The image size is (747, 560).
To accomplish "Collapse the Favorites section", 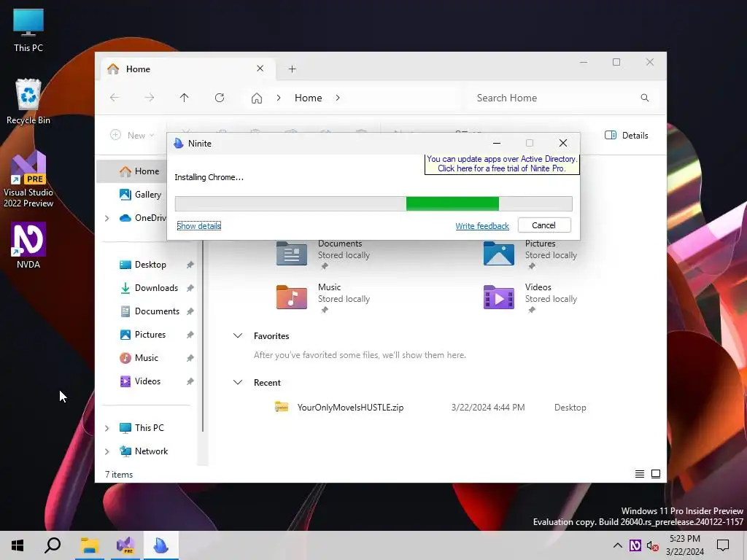I will point(238,335).
